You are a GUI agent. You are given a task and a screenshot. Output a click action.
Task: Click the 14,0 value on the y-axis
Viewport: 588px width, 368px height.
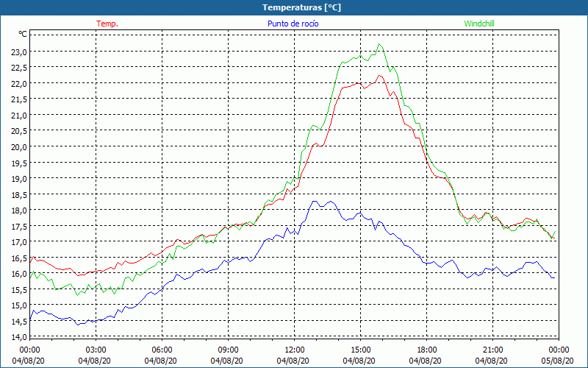click(x=18, y=337)
